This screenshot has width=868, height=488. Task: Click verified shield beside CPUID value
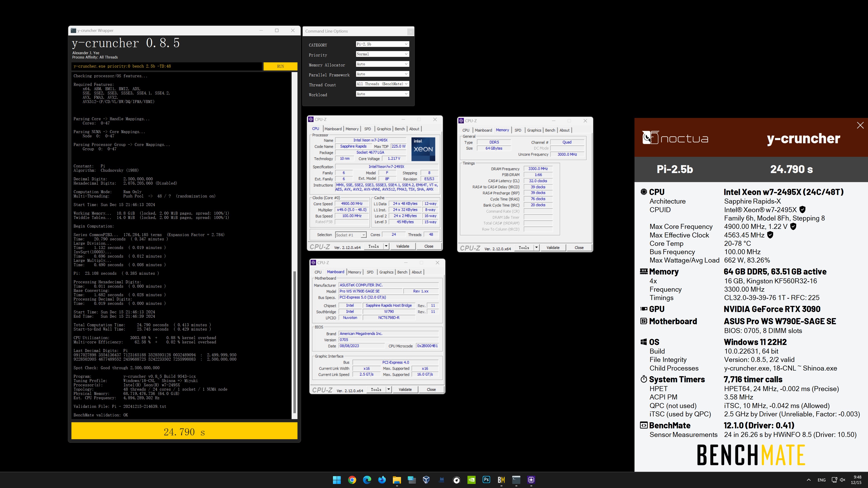pos(803,209)
